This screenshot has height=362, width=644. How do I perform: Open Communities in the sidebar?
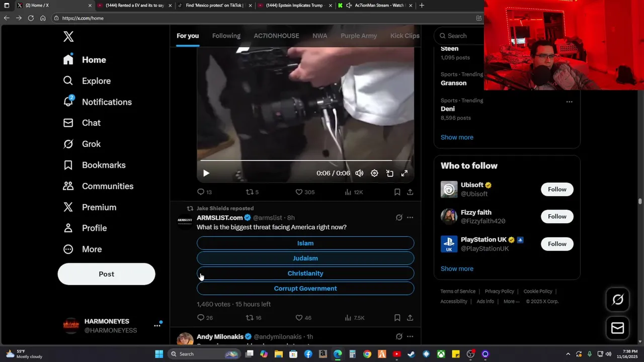click(98, 186)
